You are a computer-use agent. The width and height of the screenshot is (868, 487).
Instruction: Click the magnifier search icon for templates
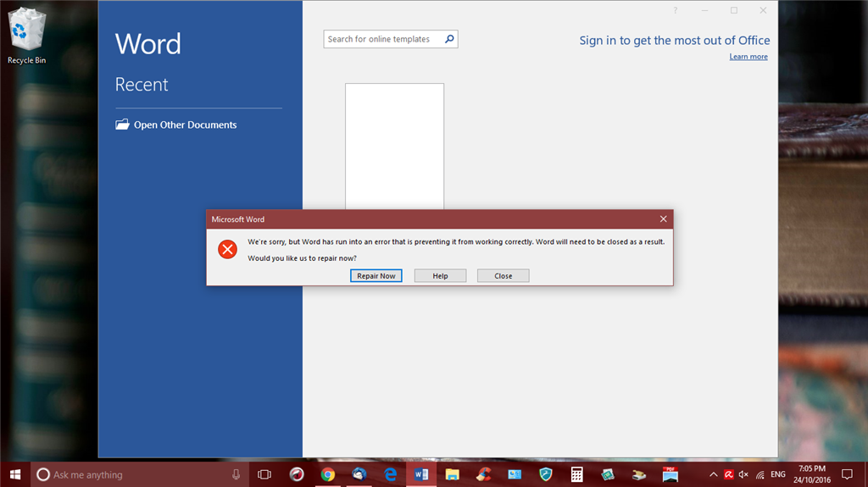(x=449, y=39)
